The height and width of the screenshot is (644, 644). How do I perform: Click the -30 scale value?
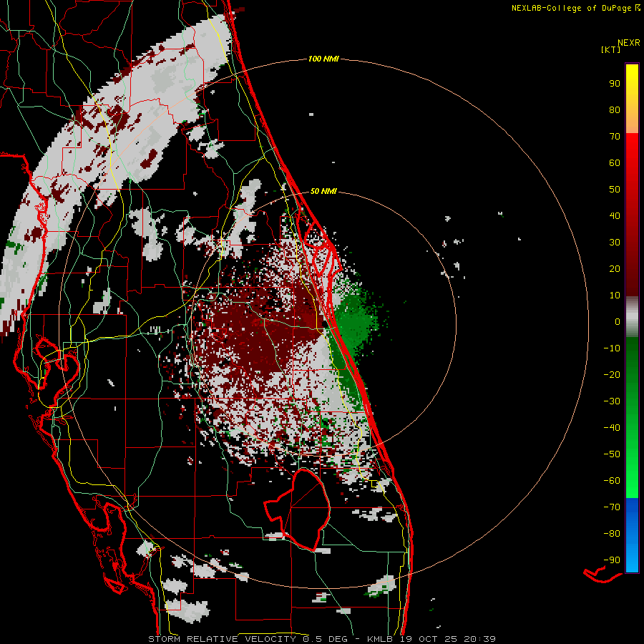click(612, 401)
